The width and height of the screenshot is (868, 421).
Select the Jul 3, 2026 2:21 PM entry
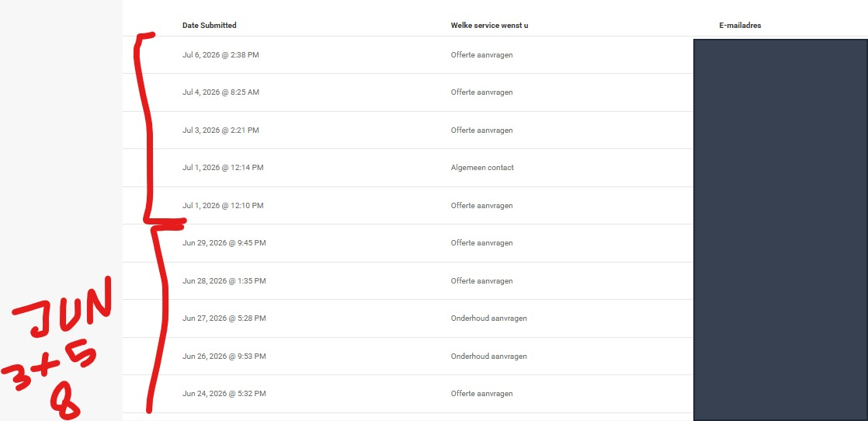pyautogui.click(x=220, y=130)
